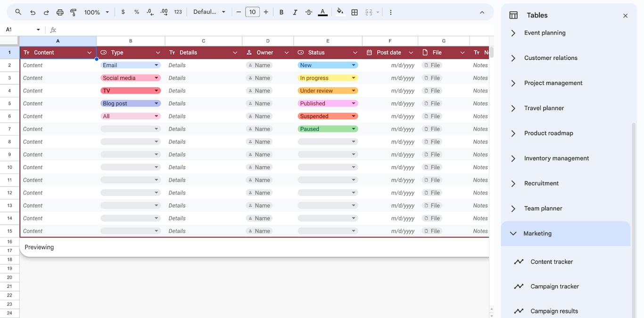Open the Details column header dropdown
This screenshot has width=644, height=318.
235,53
